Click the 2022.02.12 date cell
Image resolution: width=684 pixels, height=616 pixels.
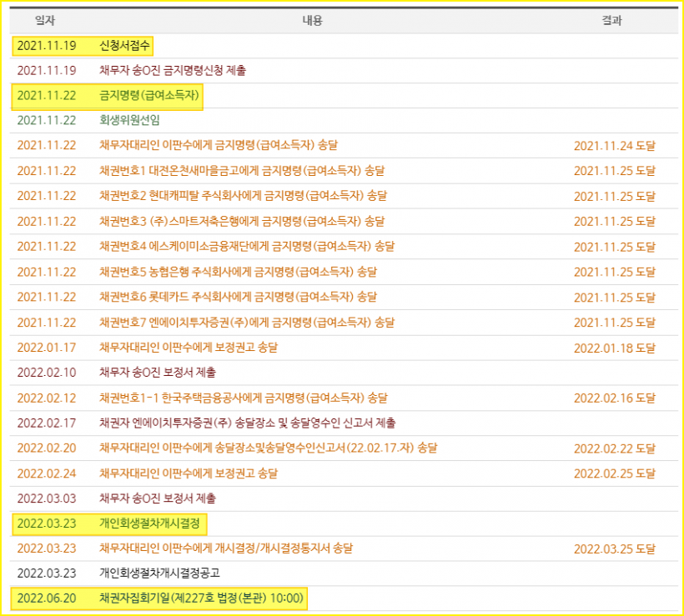[47, 398]
